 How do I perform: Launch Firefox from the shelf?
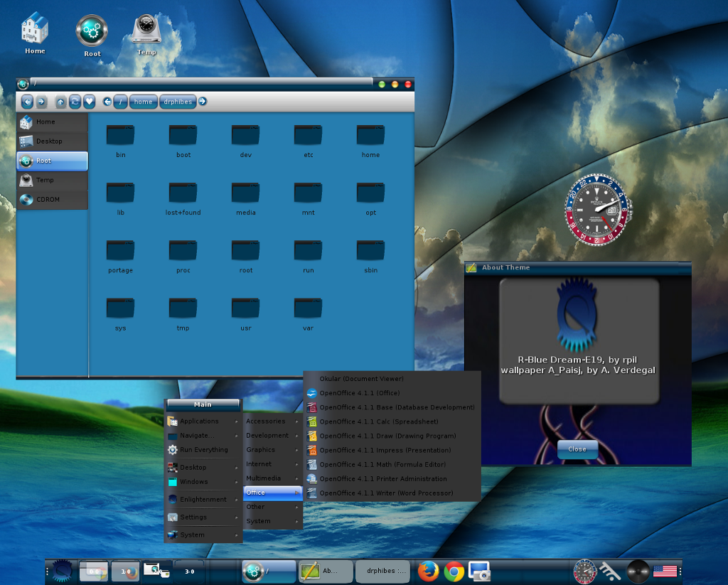click(x=428, y=571)
